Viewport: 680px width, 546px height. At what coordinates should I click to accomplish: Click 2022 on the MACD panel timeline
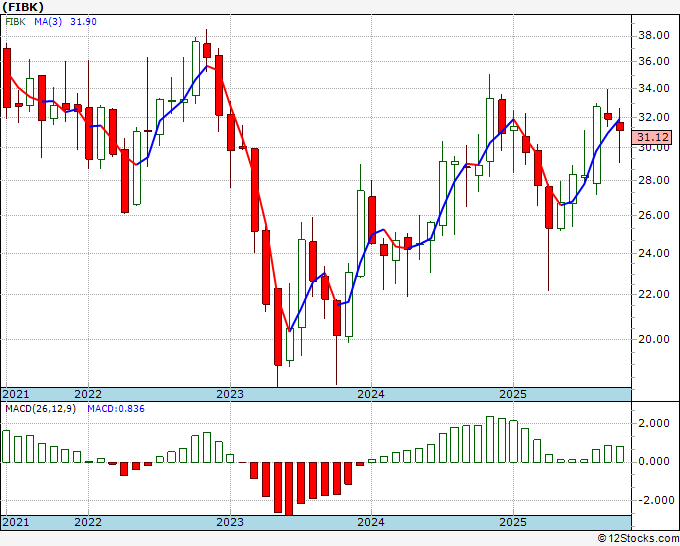(x=88, y=522)
